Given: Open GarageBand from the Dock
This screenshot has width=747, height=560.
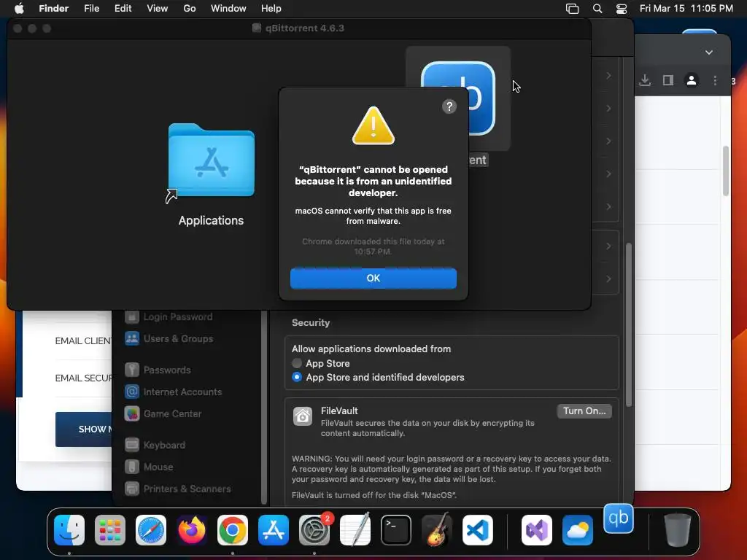Looking at the screenshot, I should point(437,529).
